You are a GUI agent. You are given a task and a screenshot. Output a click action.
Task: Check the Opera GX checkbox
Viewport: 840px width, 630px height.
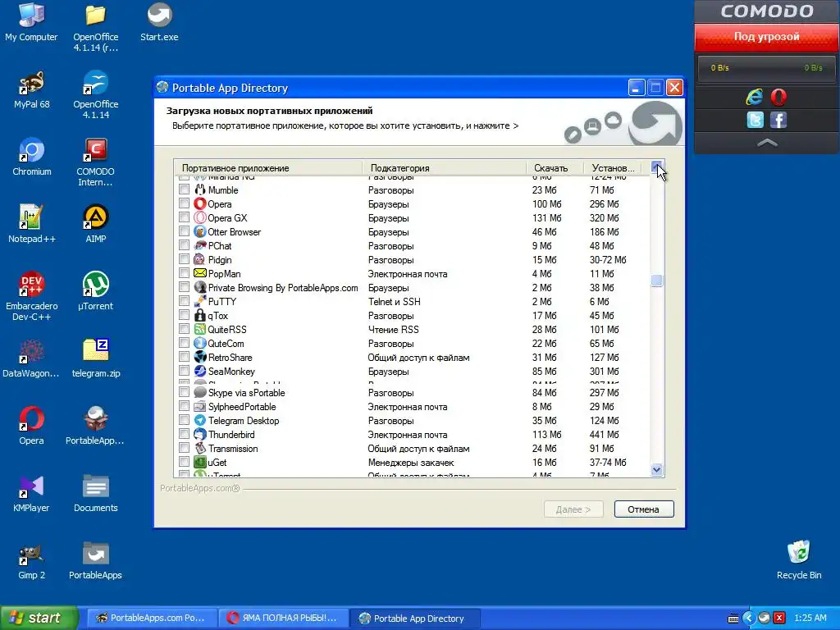(x=185, y=217)
